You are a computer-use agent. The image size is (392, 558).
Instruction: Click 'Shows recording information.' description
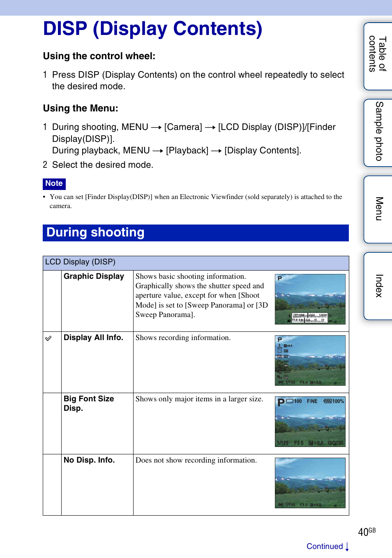183,338
